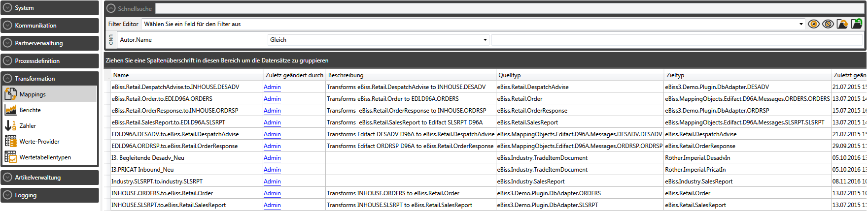Hide filter using the crossed-out eye icon
Image resolution: width=868 pixels, height=211 pixels.
pyautogui.click(x=828, y=24)
